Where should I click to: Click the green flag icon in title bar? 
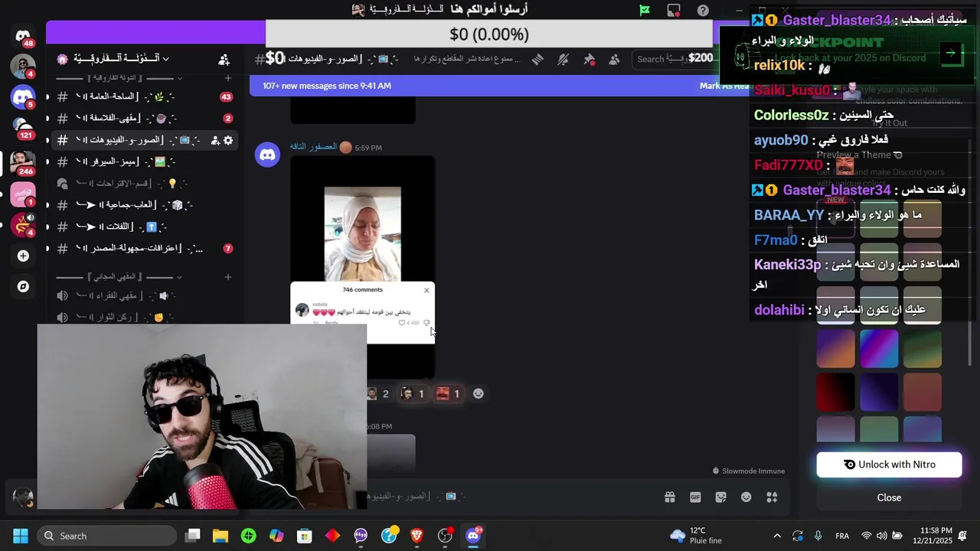coord(645,10)
